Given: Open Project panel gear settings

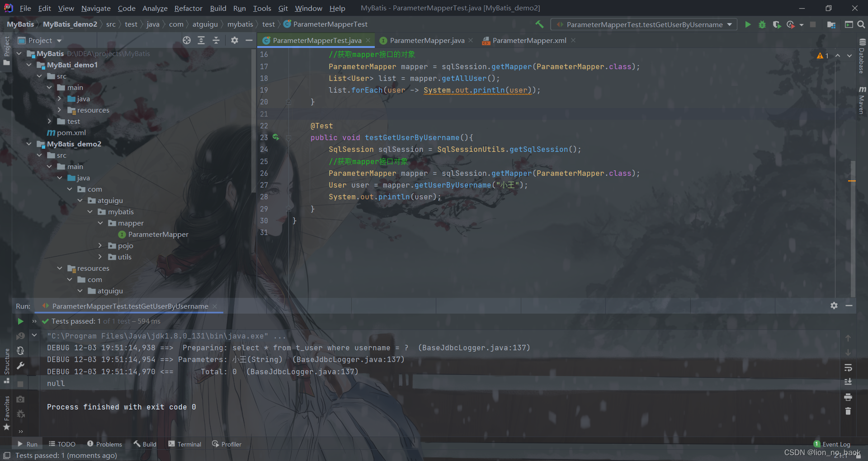Looking at the screenshot, I should [x=234, y=40].
